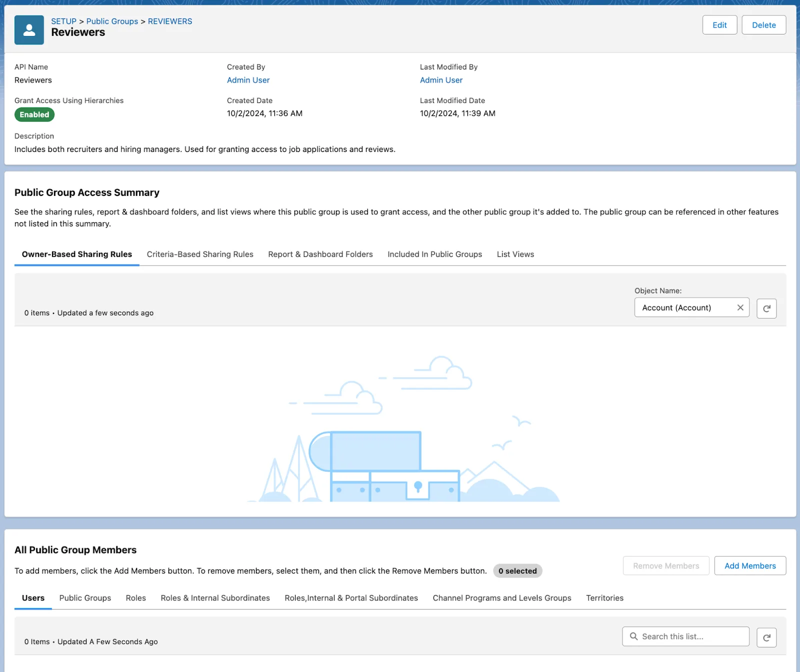Refresh the group members list
This screenshot has width=800, height=672.
[x=766, y=638]
